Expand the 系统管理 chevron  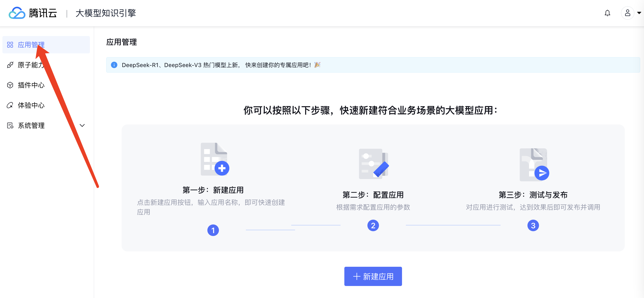(82, 125)
